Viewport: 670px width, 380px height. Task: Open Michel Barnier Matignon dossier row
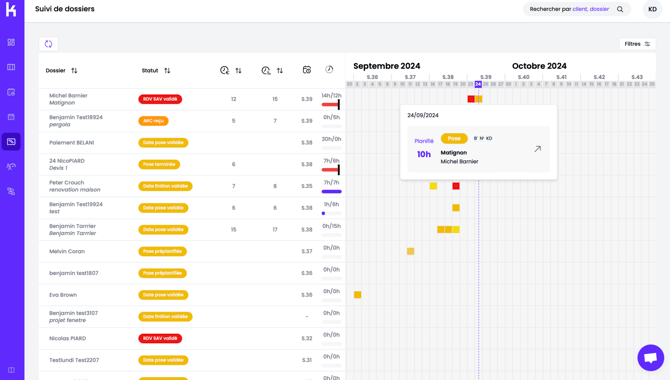192,99
